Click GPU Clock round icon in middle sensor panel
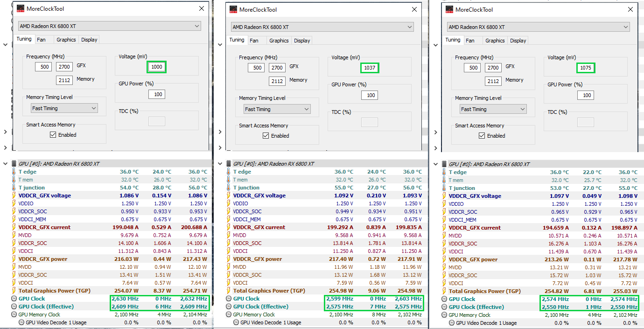Viewport: 644px width, 329px height. point(228,299)
